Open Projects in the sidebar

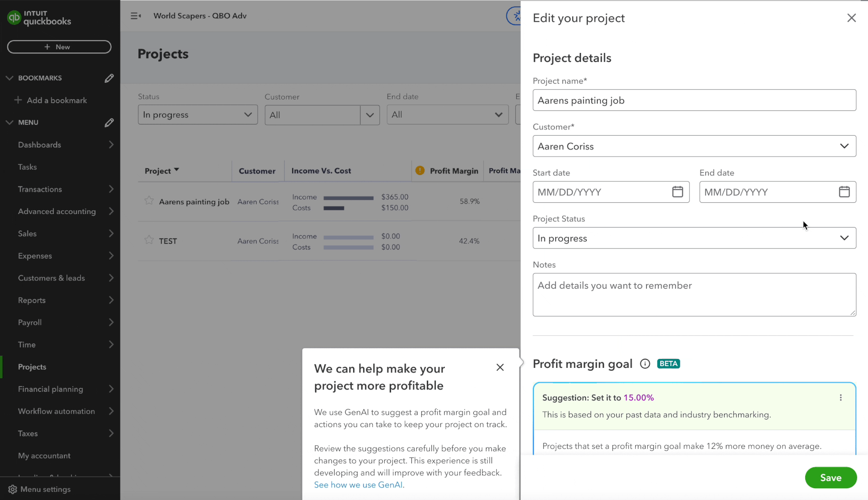click(x=32, y=367)
